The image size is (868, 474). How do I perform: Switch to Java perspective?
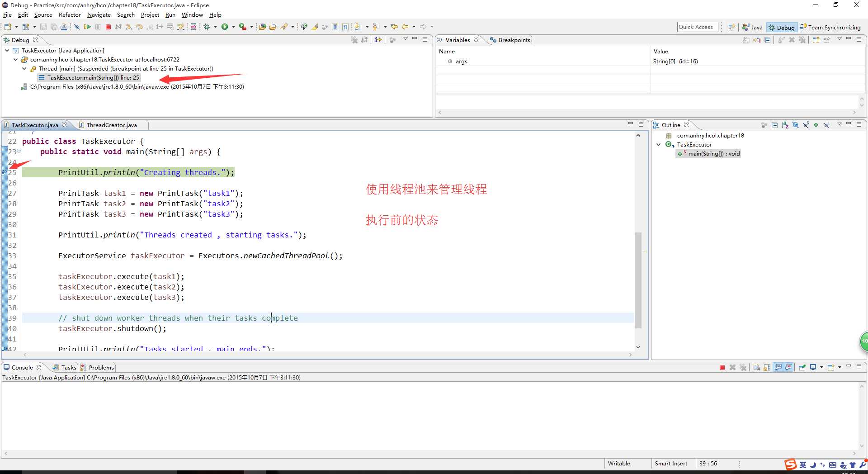coord(752,28)
